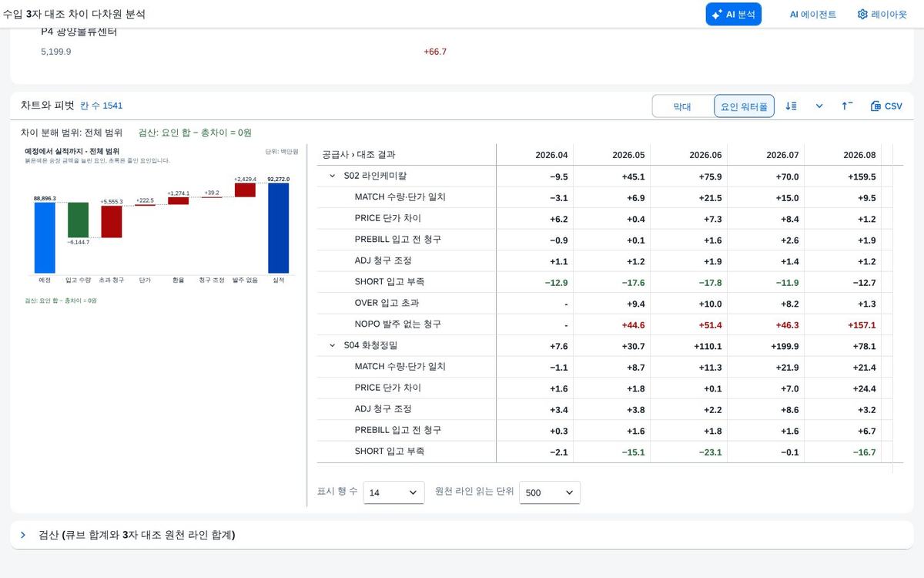The height and width of the screenshot is (578, 924).
Task: Click the red 환율 waterfall bar
Action: (x=178, y=200)
